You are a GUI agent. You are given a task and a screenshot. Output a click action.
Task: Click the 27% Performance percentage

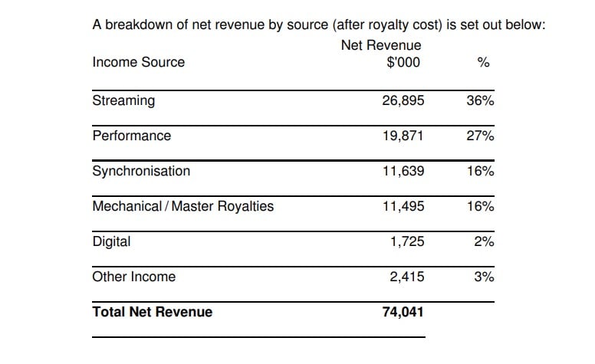click(x=480, y=136)
